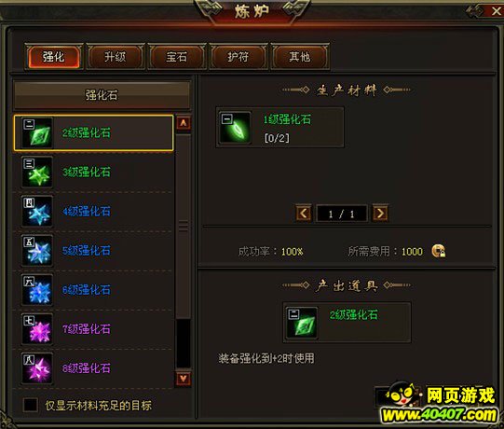Screen dimensions: 504x429
Task: Choose the 4级强化石 blue star icon
Action: (x=37, y=212)
